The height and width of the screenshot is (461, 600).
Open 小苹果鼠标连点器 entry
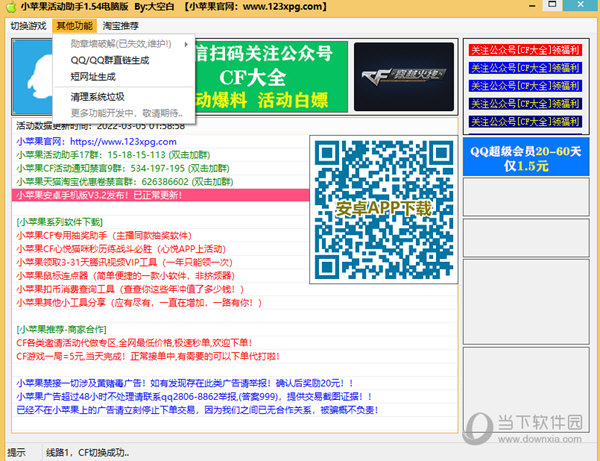pyautogui.click(x=161, y=276)
